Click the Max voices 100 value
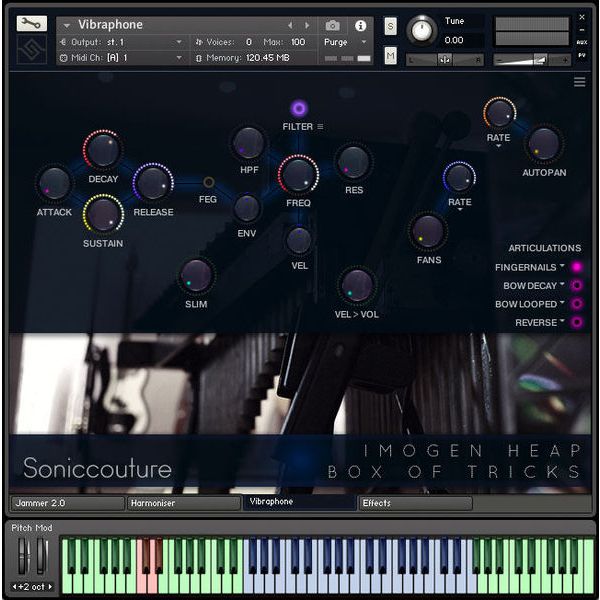Screen dimensions: 600x600 point(298,42)
